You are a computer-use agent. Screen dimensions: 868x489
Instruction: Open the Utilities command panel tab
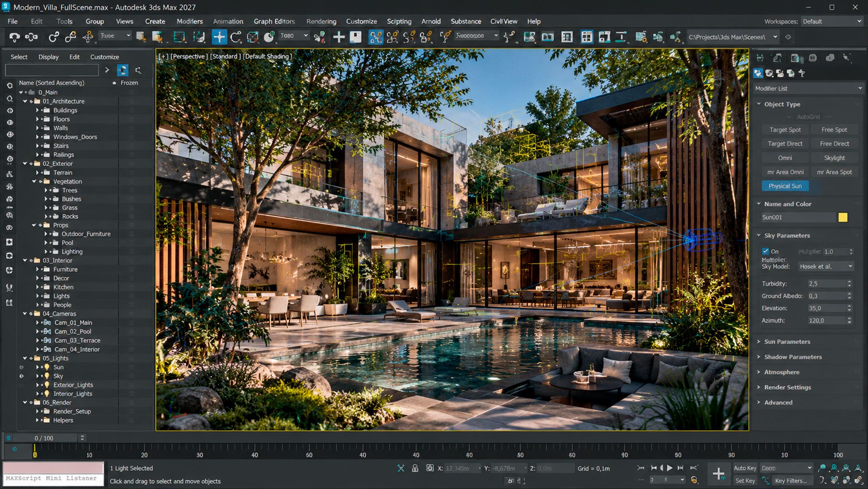pyautogui.click(x=847, y=57)
